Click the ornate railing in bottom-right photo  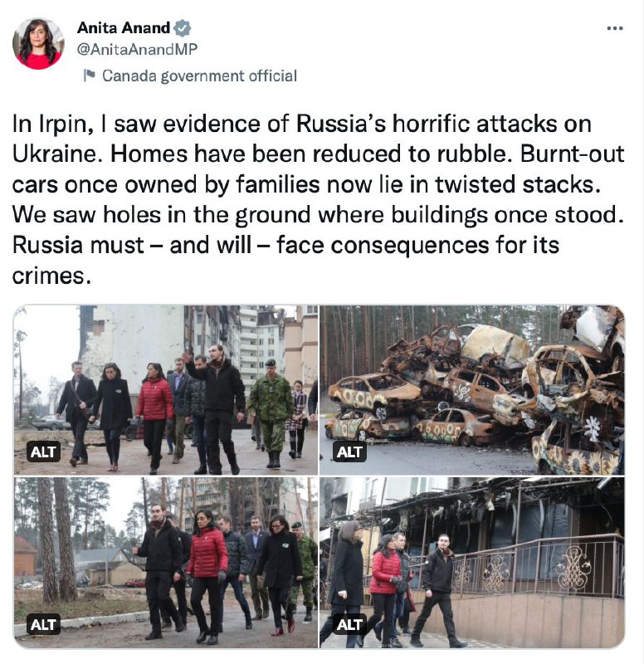click(539, 568)
